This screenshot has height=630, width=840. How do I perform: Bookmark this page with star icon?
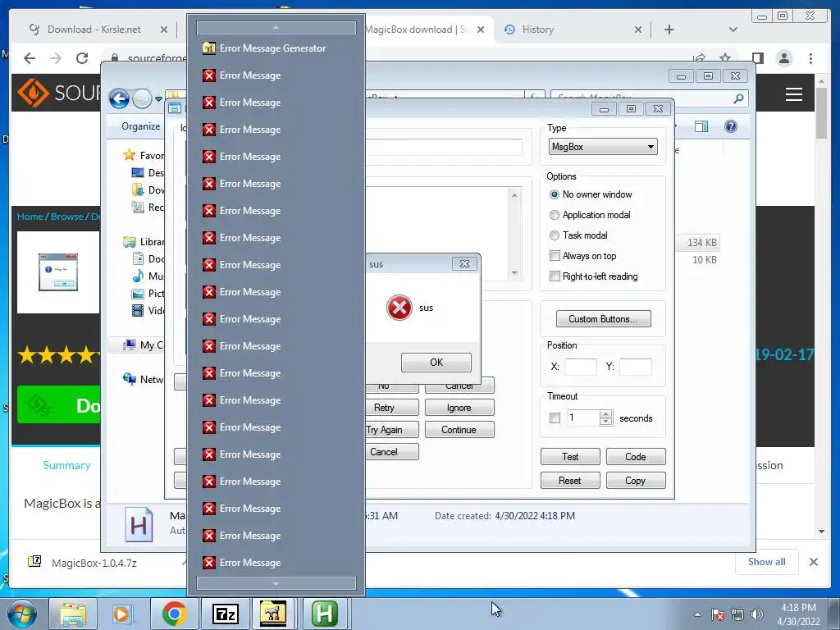(725, 58)
